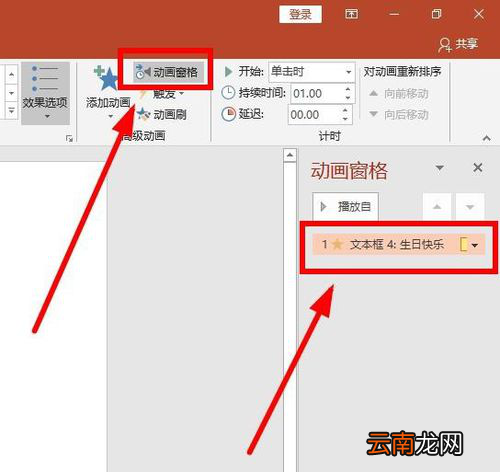
Task: Select animation item 文本框 4: 生日快乐
Action: point(398,244)
